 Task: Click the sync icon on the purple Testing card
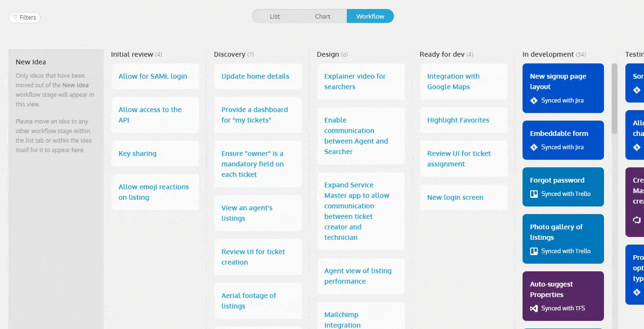(637, 220)
